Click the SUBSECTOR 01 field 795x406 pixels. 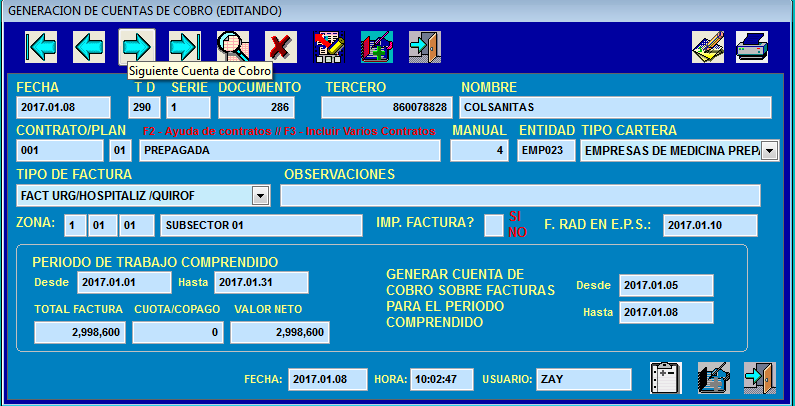pos(261,226)
